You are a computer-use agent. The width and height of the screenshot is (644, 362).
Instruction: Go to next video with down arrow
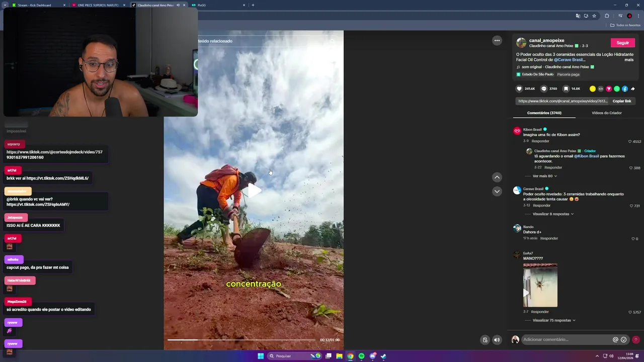pos(497,192)
